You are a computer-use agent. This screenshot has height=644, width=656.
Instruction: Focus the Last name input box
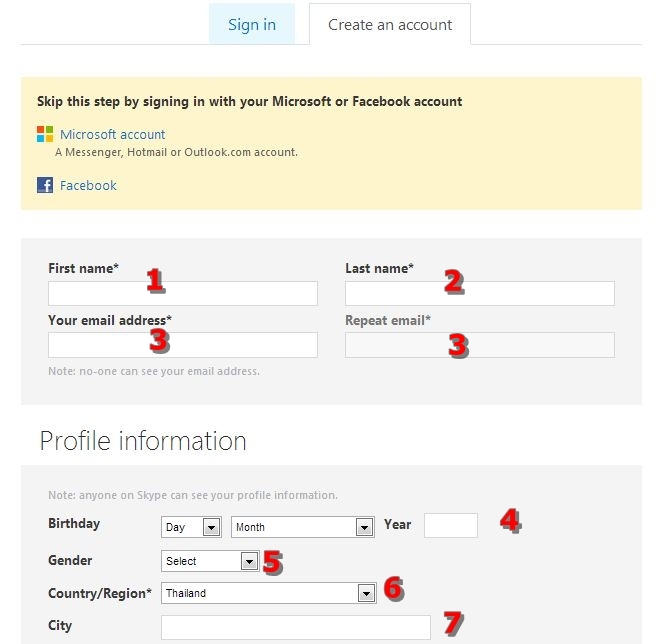coord(480,293)
